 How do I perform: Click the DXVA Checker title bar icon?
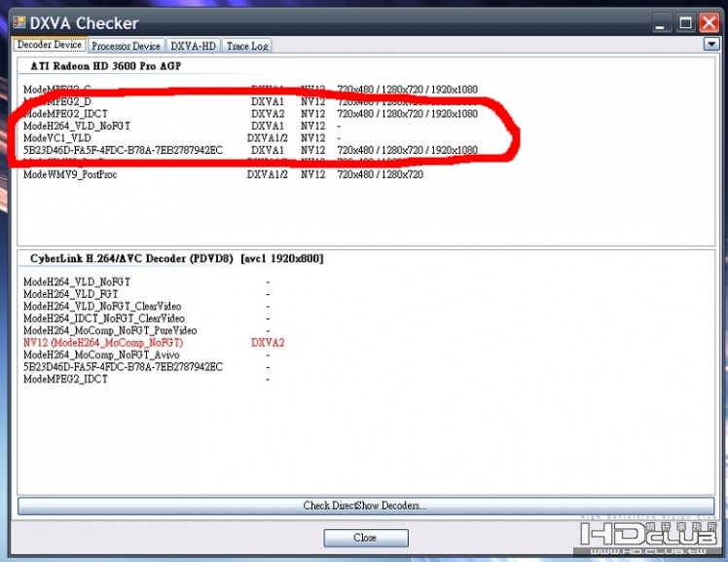(19, 22)
